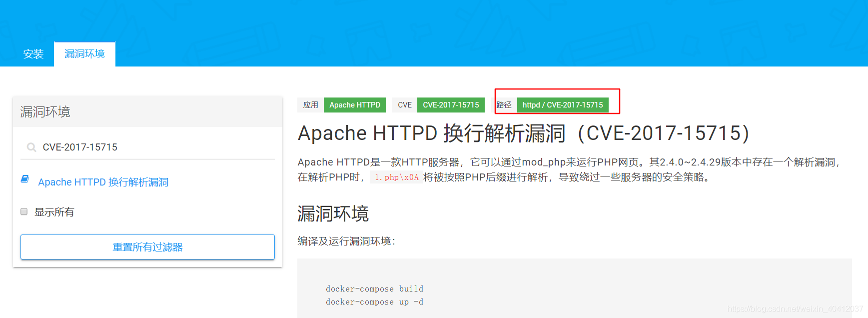Click the search magnifier icon

(x=31, y=147)
